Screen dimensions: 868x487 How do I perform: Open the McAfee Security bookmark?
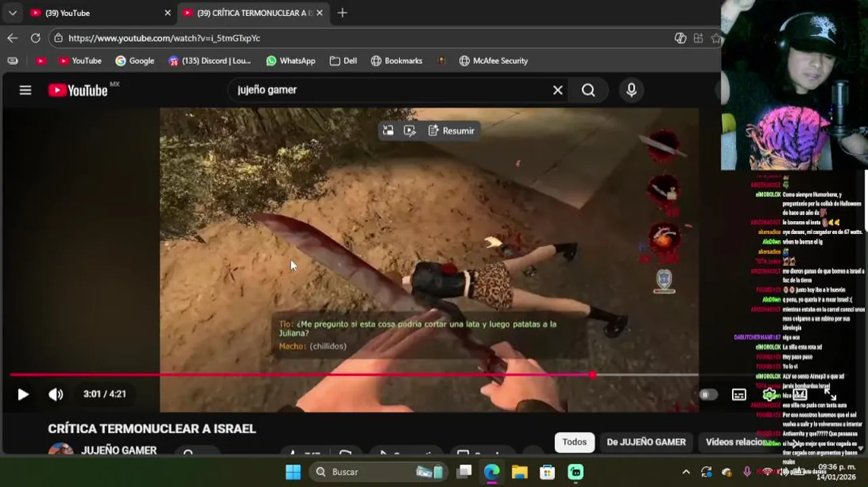(x=493, y=61)
